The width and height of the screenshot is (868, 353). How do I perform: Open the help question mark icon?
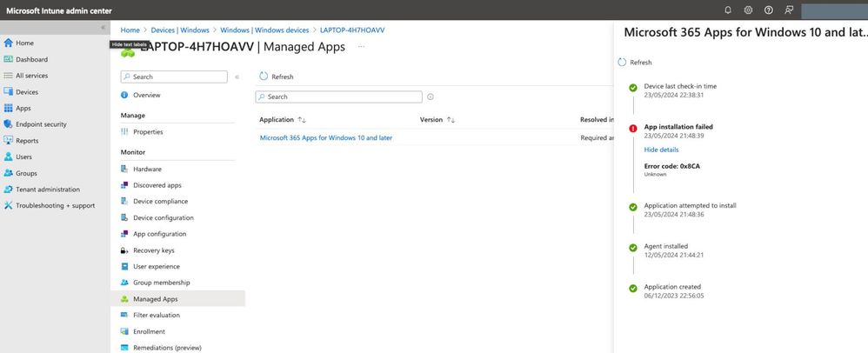coord(768,10)
